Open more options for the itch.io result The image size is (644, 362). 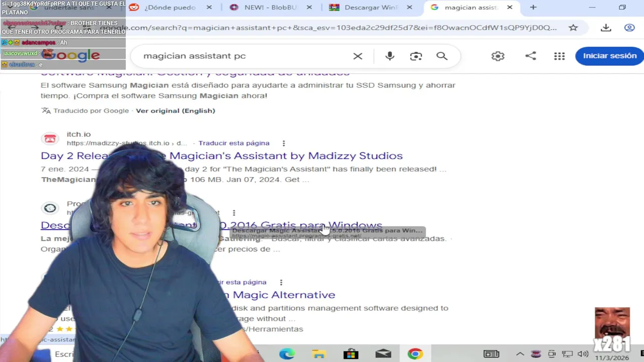284,143
